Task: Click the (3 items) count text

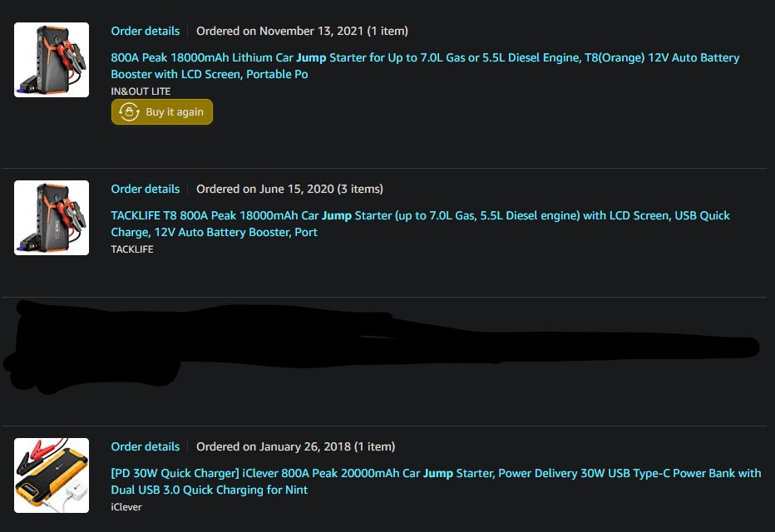Action: point(360,190)
